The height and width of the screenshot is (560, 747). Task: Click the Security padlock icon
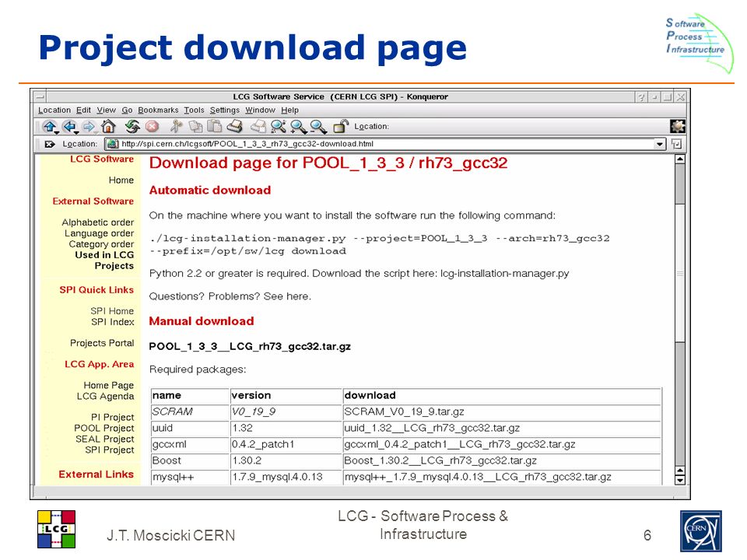pos(341,126)
